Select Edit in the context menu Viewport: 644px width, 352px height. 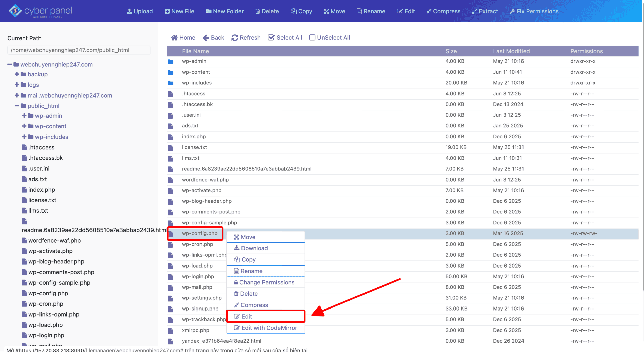click(x=266, y=316)
